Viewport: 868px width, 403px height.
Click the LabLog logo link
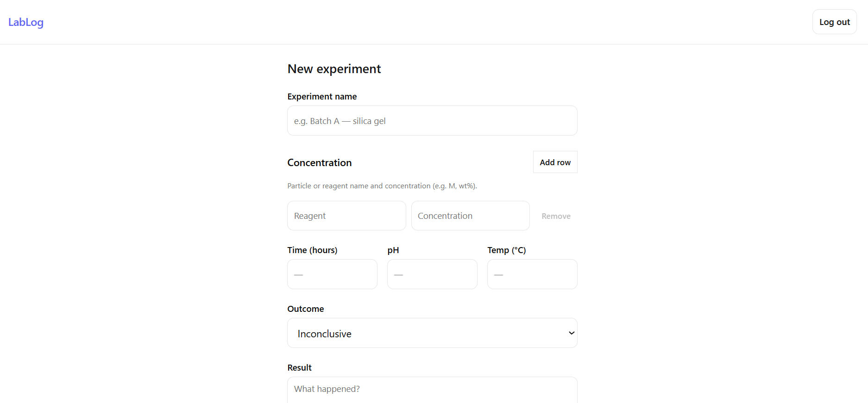tap(26, 22)
